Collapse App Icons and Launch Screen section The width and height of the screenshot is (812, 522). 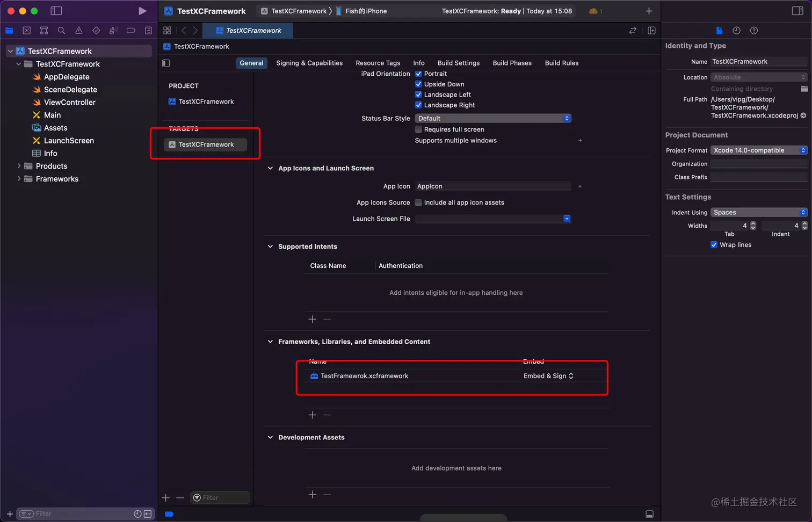coord(270,168)
